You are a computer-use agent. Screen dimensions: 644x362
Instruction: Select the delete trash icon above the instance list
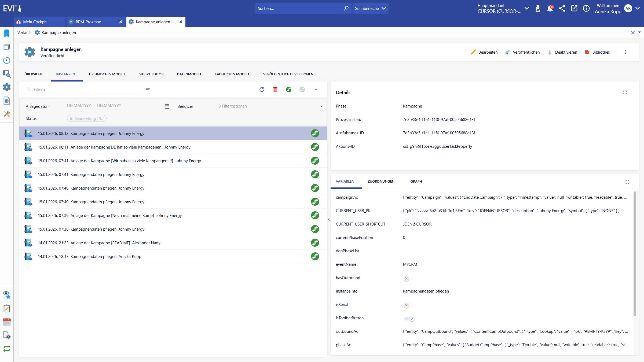coord(275,90)
